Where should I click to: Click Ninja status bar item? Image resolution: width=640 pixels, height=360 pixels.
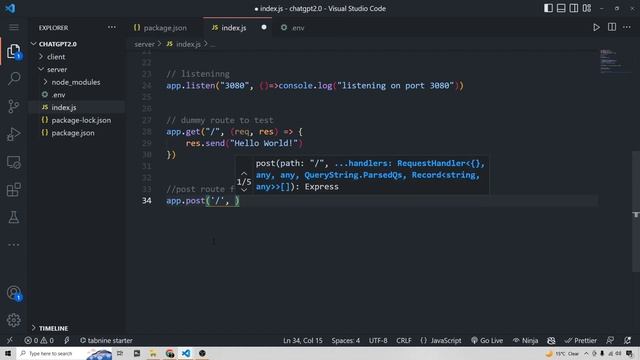pyautogui.click(x=525, y=340)
